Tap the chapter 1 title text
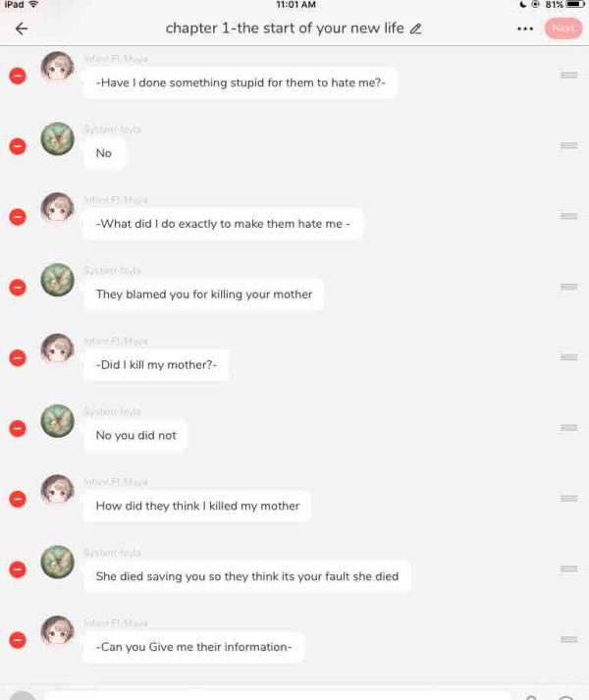 [285, 28]
